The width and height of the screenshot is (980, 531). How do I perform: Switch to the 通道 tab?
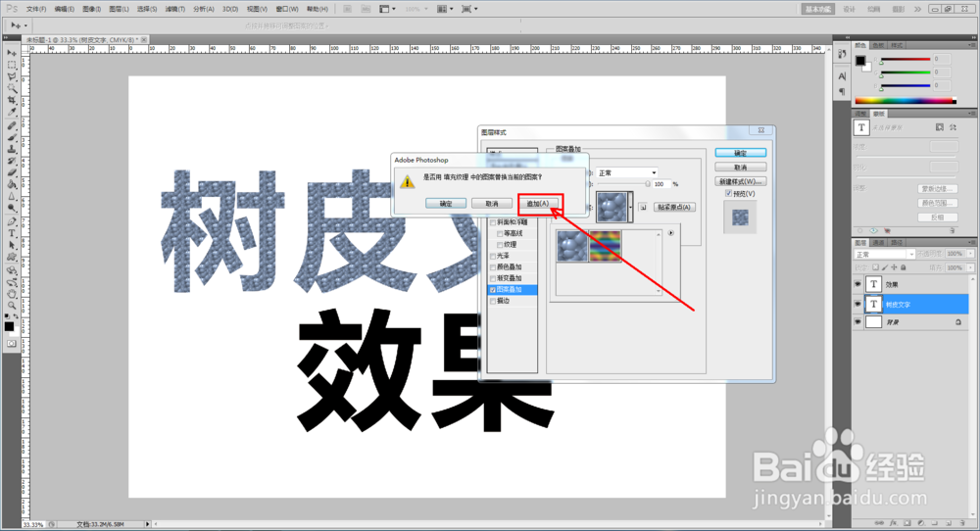tap(879, 242)
